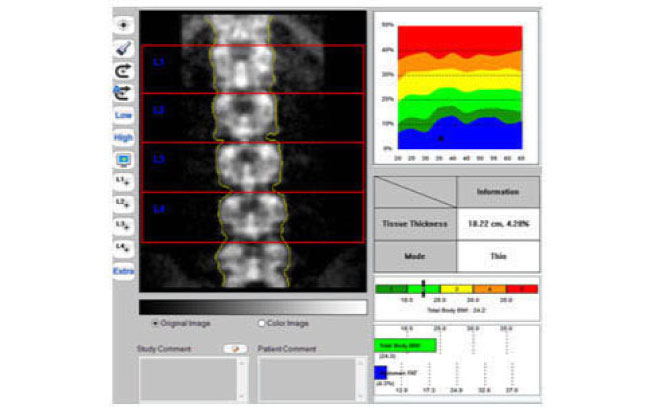This screenshot has width=651, height=407.
Task: Click inside the Patient Comment text box
Action: click(306, 379)
